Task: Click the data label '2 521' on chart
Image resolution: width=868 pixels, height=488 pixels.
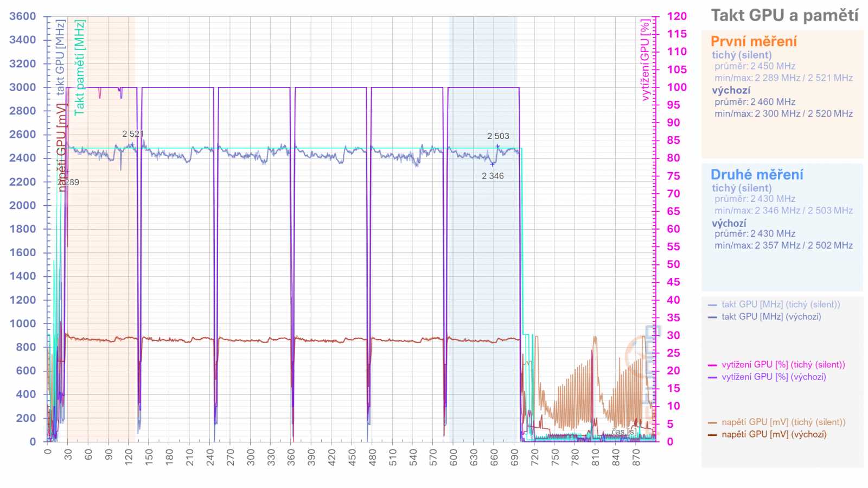Action: coord(133,134)
